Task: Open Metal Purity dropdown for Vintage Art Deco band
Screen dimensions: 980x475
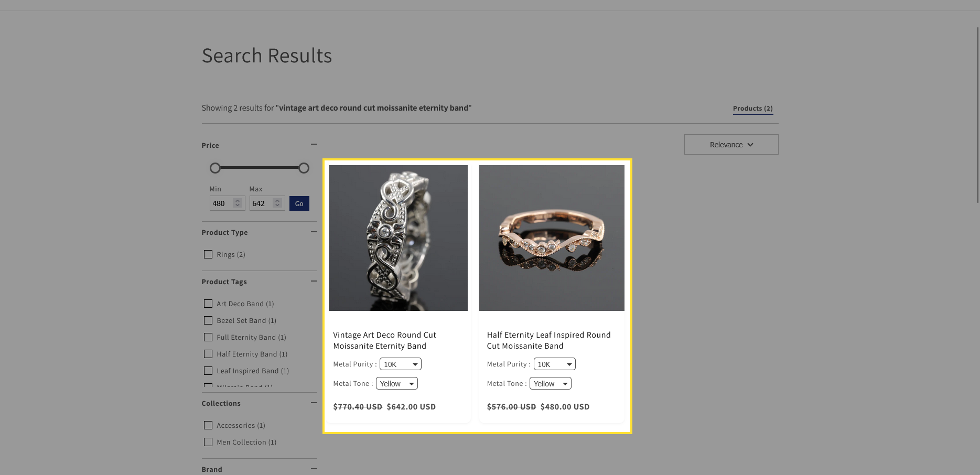Action: point(400,364)
